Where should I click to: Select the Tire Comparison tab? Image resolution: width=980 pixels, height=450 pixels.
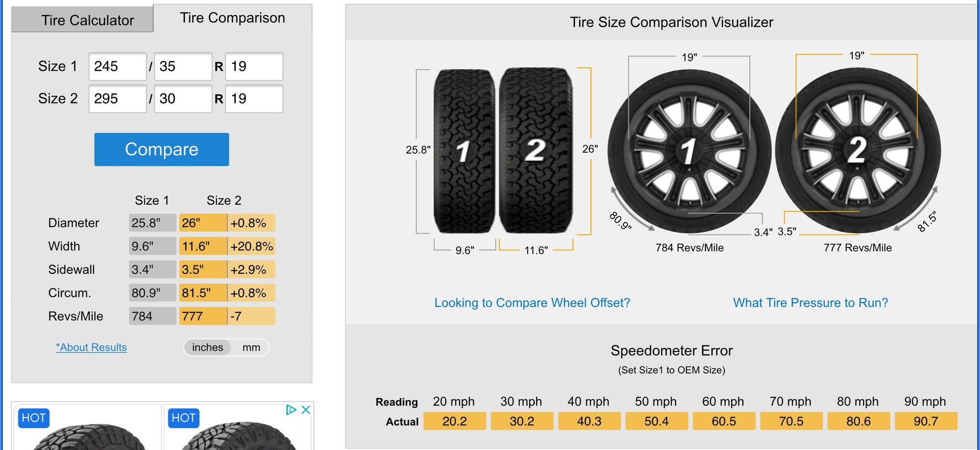(x=232, y=18)
